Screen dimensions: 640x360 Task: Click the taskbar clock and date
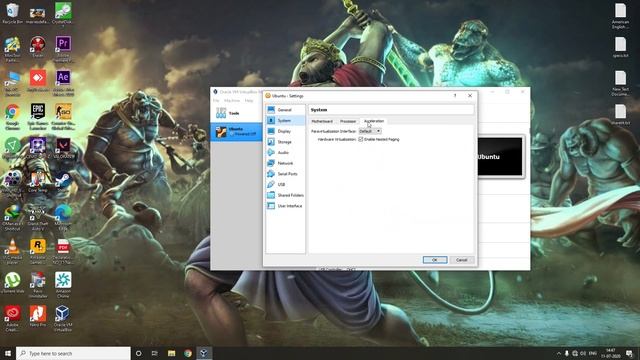pyautogui.click(x=611, y=353)
